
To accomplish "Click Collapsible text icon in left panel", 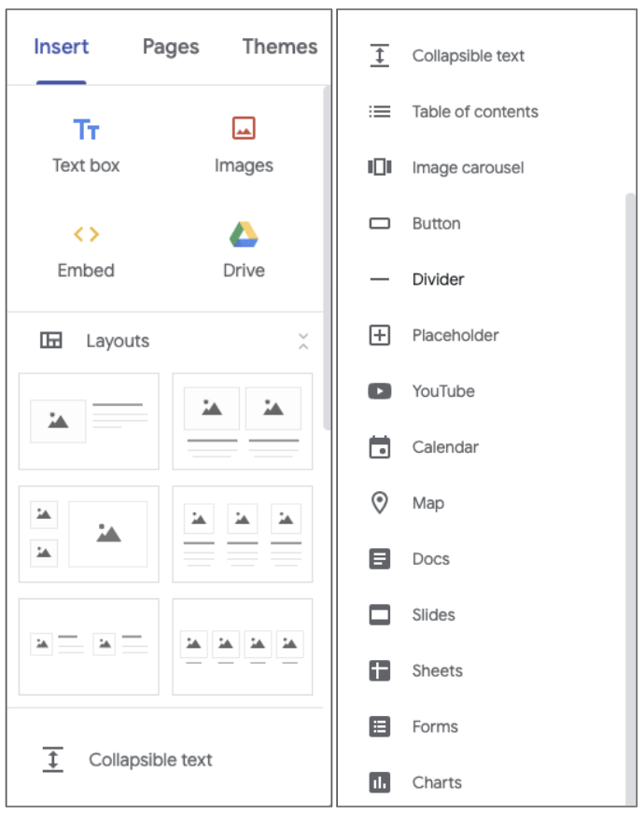I will pos(53,760).
